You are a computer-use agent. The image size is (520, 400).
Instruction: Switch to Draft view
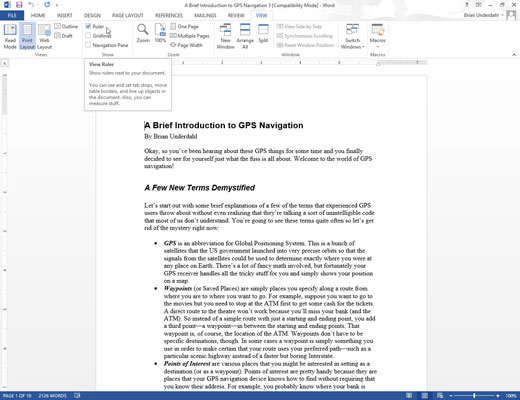tap(63, 36)
